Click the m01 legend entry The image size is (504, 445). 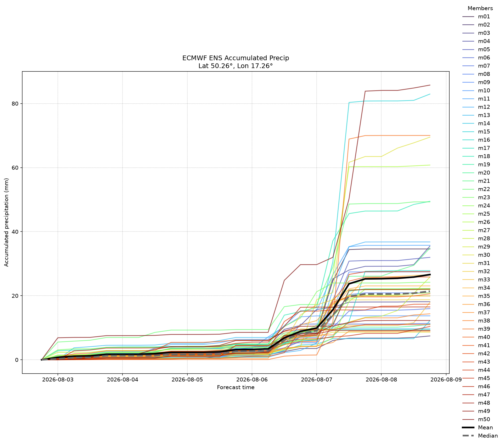(476, 16)
